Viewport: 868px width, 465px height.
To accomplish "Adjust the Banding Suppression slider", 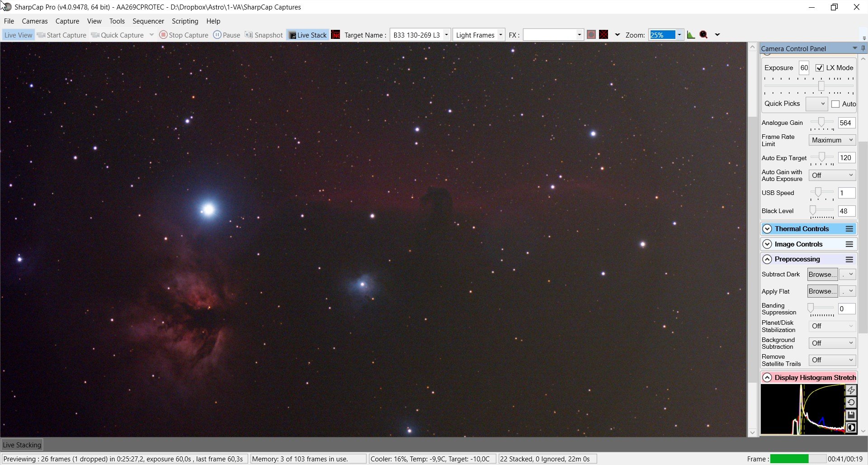I will pyautogui.click(x=811, y=308).
